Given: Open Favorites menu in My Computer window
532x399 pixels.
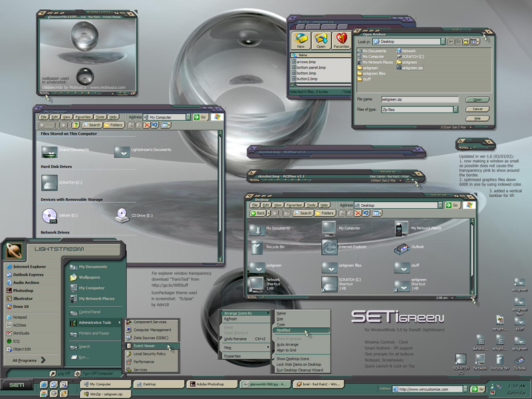Looking at the screenshot, I should 83,117.
